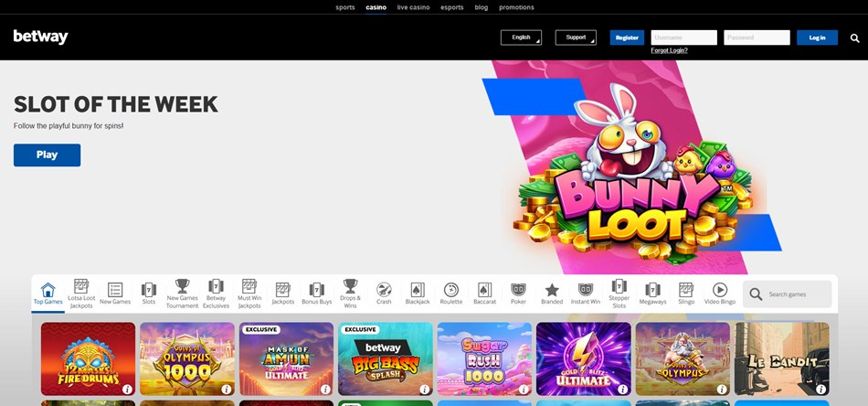Select the casino nav item
This screenshot has height=406, width=868.
[x=376, y=7]
